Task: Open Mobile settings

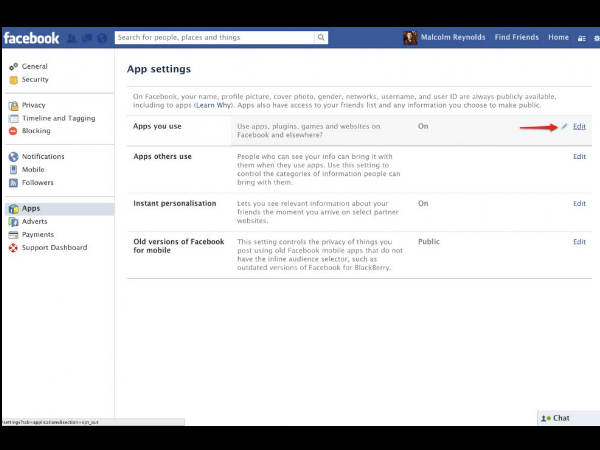Action: coord(33,170)
